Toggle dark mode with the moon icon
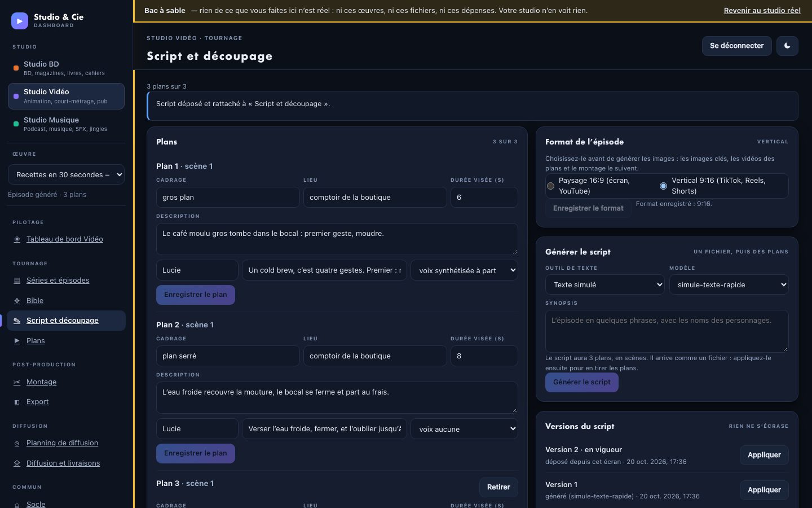The width and height of the screenshot is (812, 508). (787, 46)
